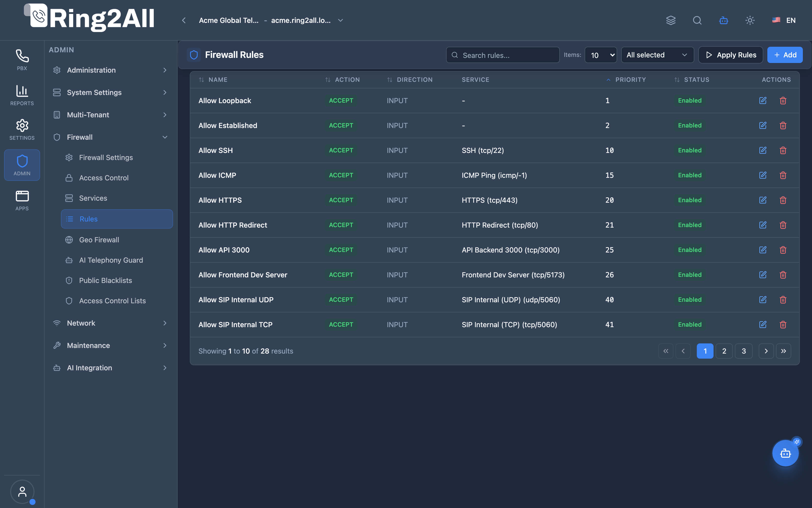Toggle the light theme sun icon

click(750, 20)
